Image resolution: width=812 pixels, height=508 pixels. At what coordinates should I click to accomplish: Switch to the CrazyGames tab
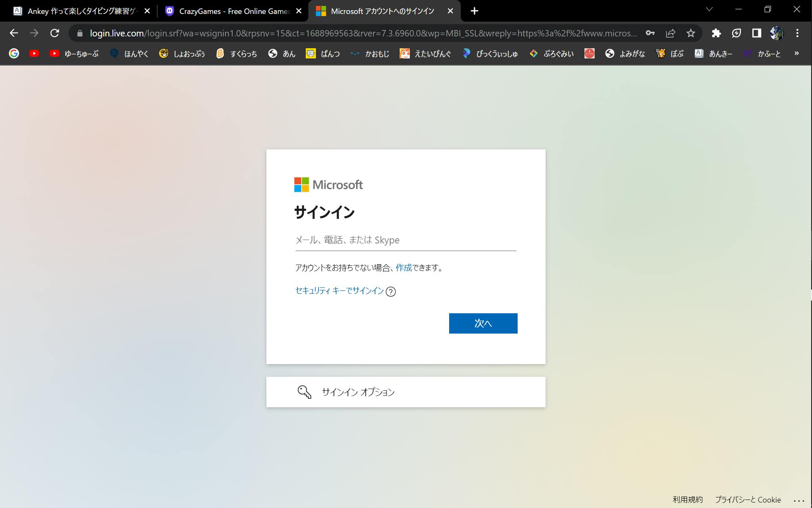pyautogui.click(x=234, y=11)
